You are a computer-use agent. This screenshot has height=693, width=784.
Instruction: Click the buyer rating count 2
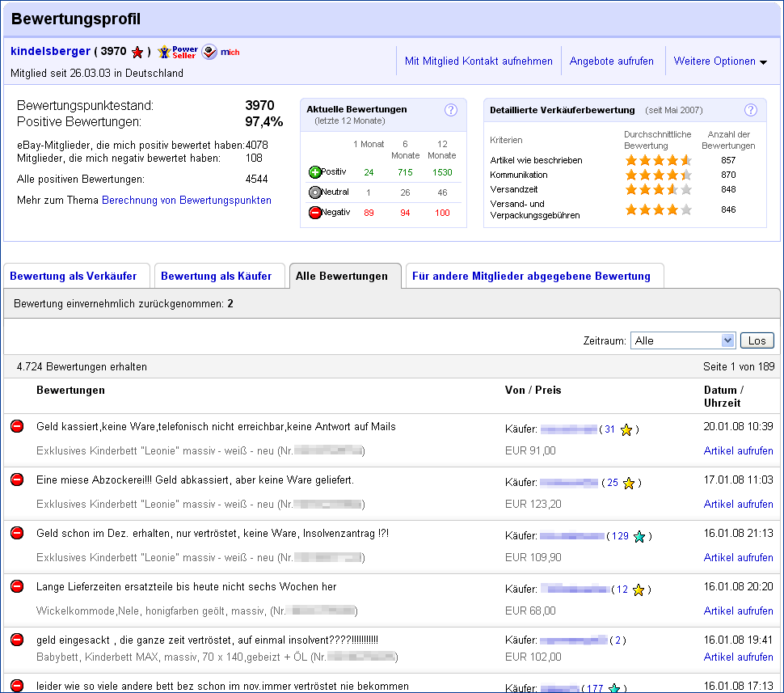point(618,640)
